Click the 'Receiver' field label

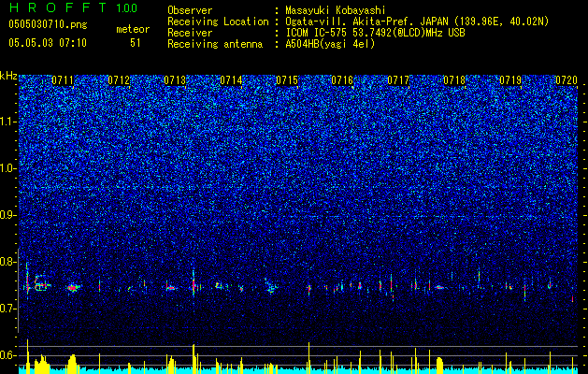190,33
